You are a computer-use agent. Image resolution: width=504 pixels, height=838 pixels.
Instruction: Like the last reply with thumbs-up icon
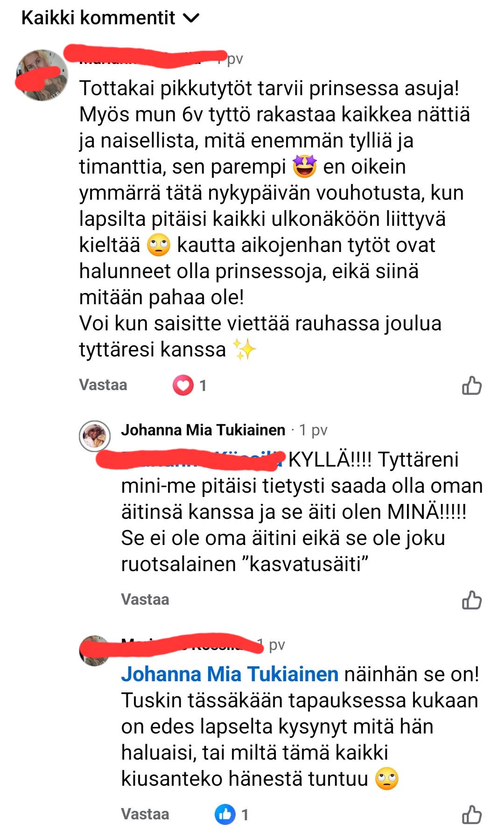click(471, 815)
